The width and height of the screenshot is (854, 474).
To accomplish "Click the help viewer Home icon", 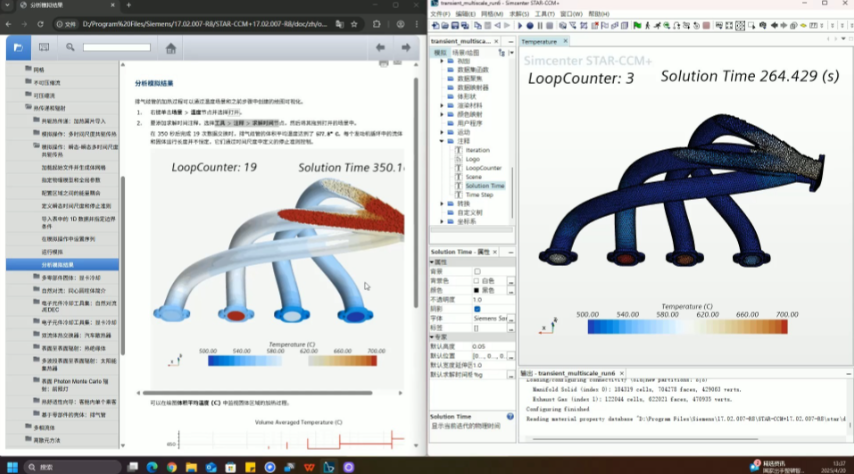I will pyautogui.click(x=171, y=47).
